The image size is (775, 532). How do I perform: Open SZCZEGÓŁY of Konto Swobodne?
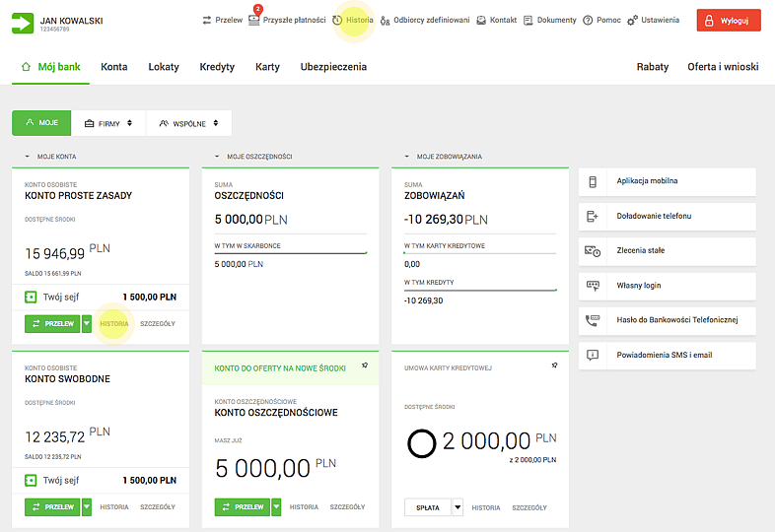pyautogui.click(x=158, y=507)
